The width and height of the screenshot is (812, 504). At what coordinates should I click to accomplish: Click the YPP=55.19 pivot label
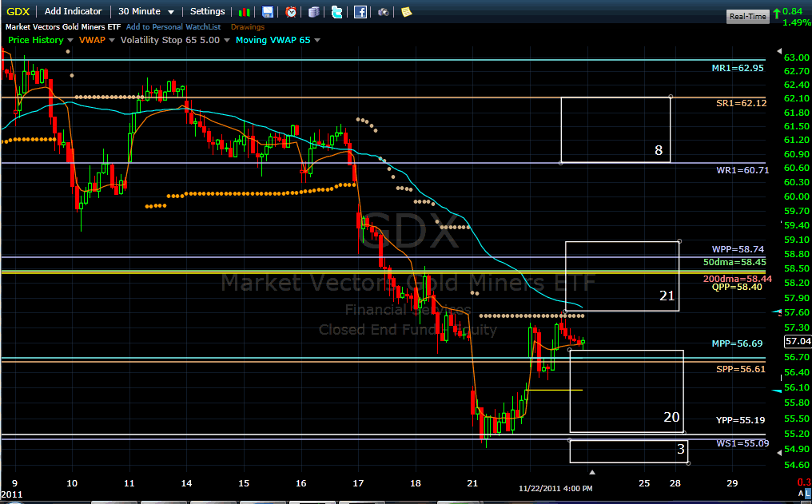coord(740,420)
